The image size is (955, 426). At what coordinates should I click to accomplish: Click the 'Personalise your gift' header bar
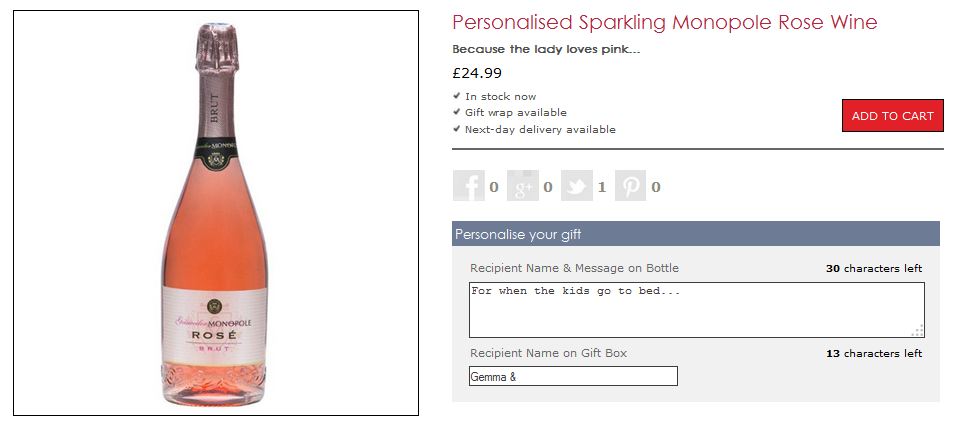point(696,234)
